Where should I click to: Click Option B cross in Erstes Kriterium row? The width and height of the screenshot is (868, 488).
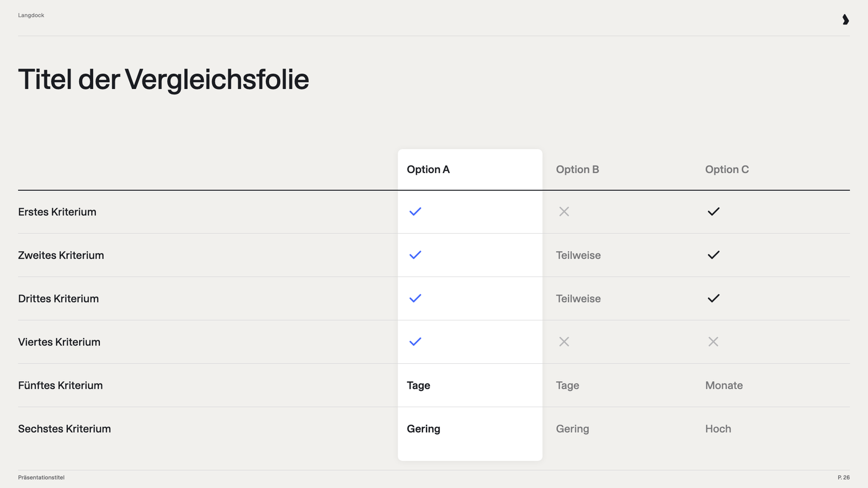[x=564, y=211]
